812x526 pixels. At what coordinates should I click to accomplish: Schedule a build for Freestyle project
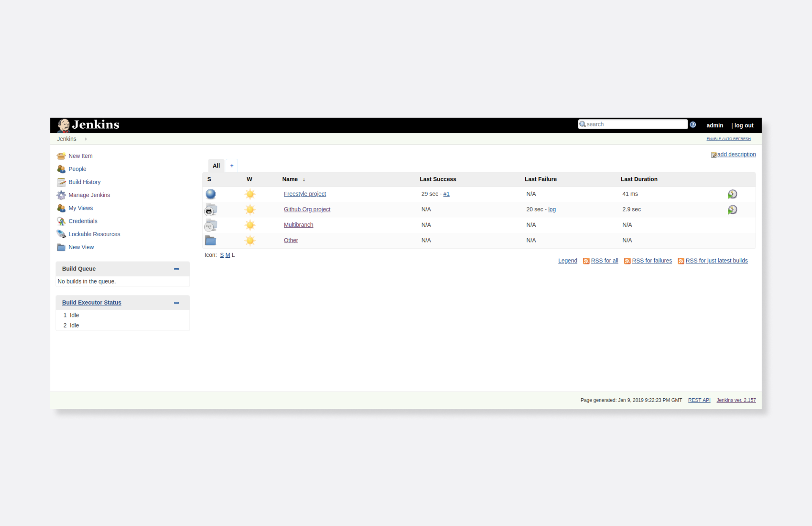(x=732, y=194)
